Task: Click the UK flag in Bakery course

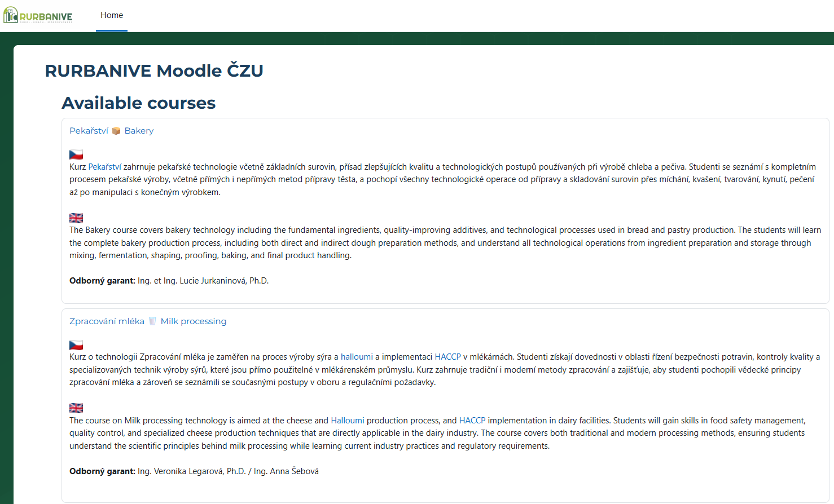Action: click(76, 218)
